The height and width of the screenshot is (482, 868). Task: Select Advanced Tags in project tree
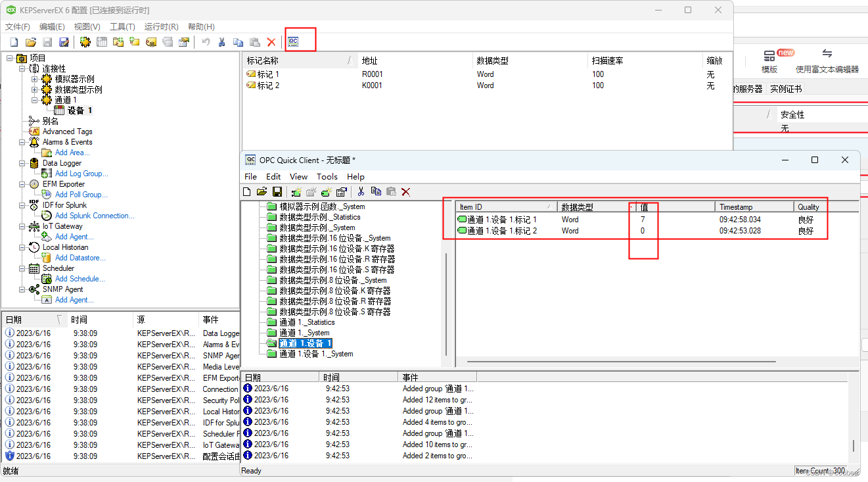click(x=68, y=132)
